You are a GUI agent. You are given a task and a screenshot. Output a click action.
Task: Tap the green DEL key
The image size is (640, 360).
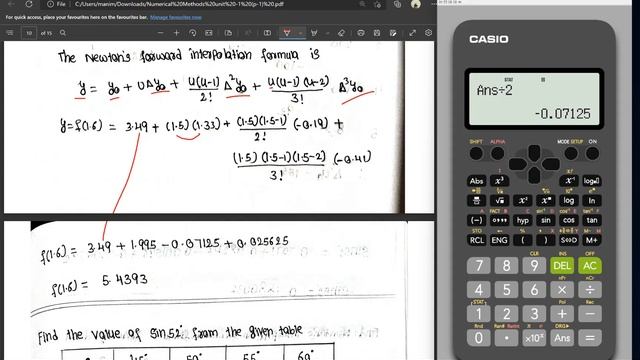tap(562, 266)
